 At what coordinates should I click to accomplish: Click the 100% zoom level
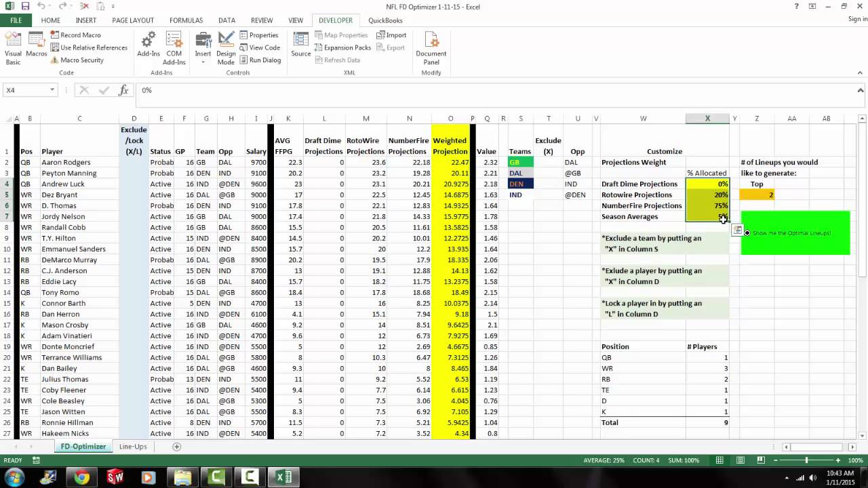pyautogui.click(x=855, y=460)
